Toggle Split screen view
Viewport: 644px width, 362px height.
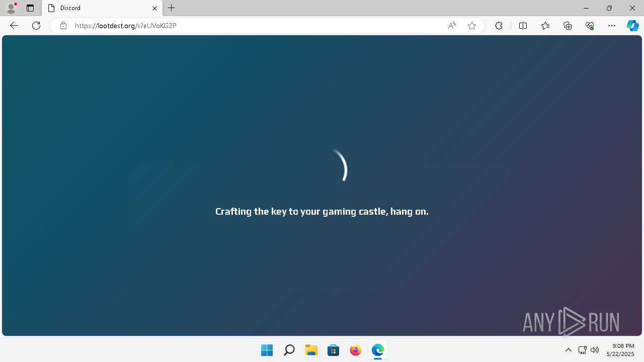[x=523, y=26]
